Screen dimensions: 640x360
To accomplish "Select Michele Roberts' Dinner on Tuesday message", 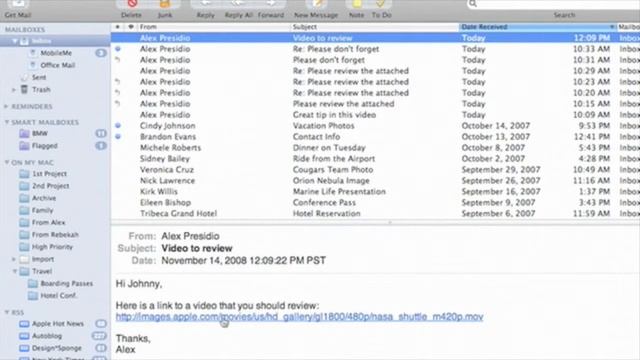I will pyautogui.click(x=376, y=148).
